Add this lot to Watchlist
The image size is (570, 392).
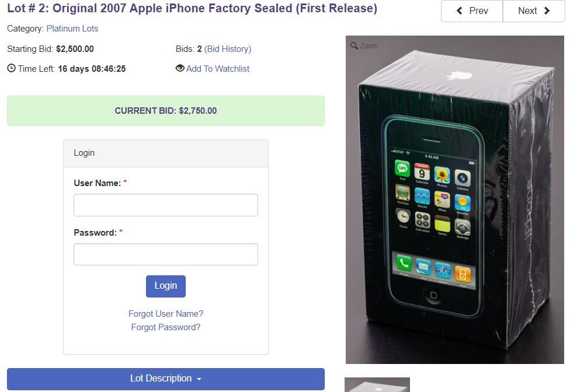[x=218, y=69]
